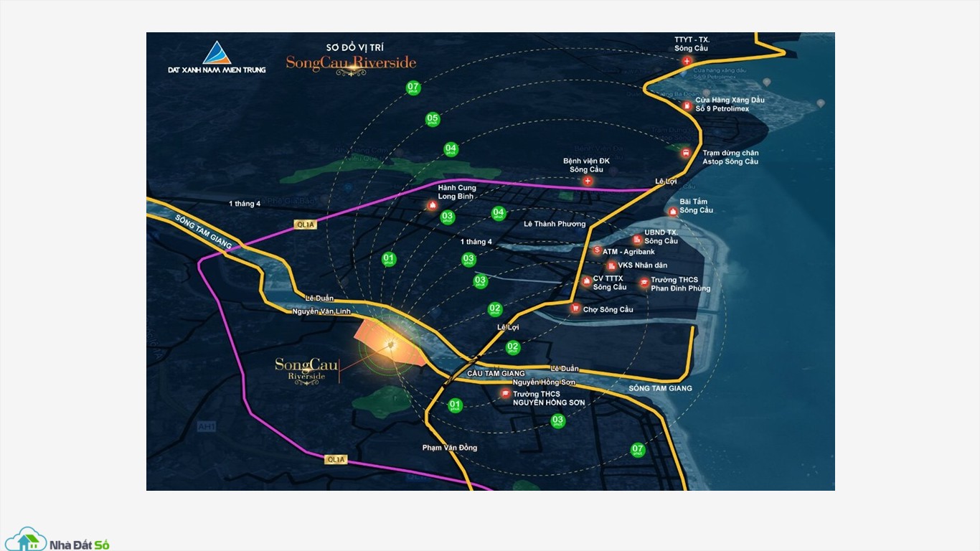
Task: Click the green 04 marker below the 05 marker
Action: coord(451,149)
